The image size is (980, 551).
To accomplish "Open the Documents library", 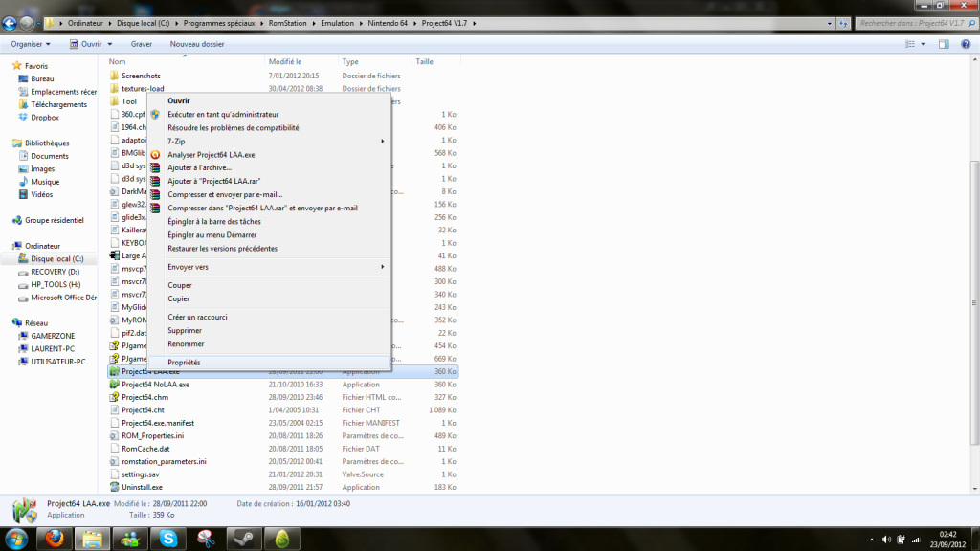I will [50, 156].
